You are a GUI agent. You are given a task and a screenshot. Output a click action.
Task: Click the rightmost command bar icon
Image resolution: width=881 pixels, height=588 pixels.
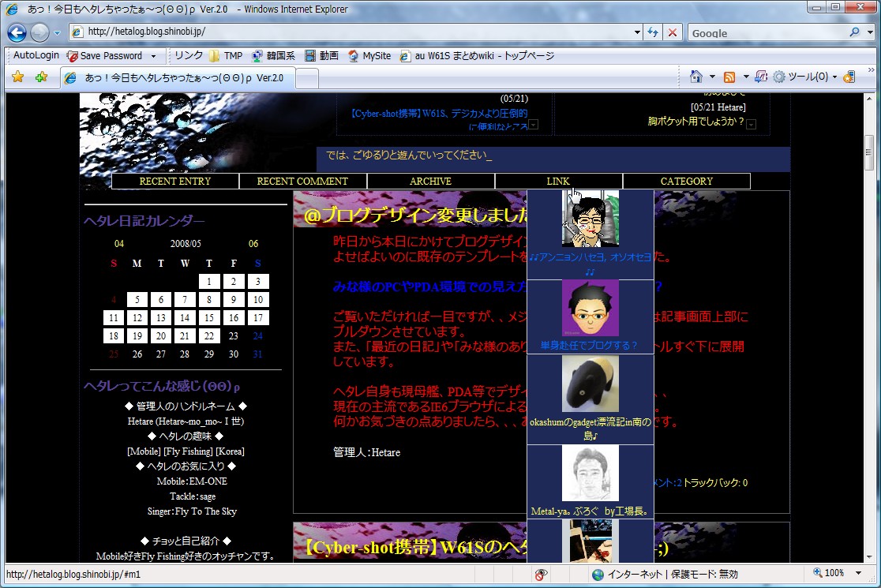click(x=849, y=77)
